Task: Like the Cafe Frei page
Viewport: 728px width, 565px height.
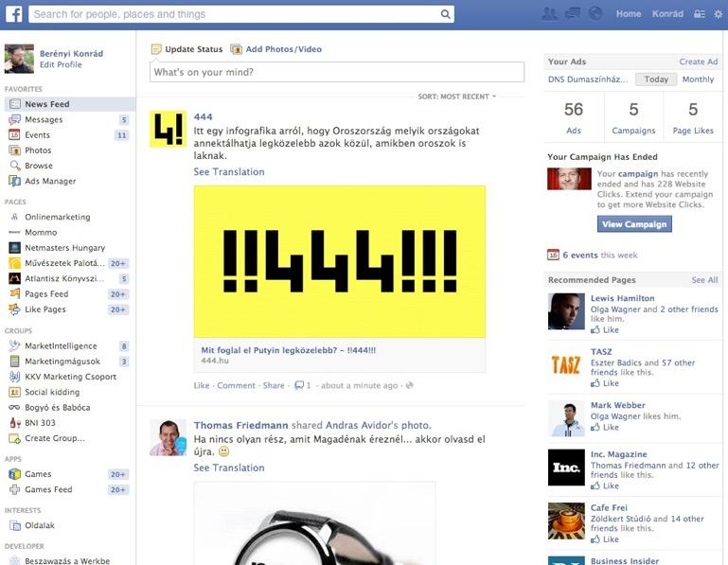Action: click(x=605, y=539)
